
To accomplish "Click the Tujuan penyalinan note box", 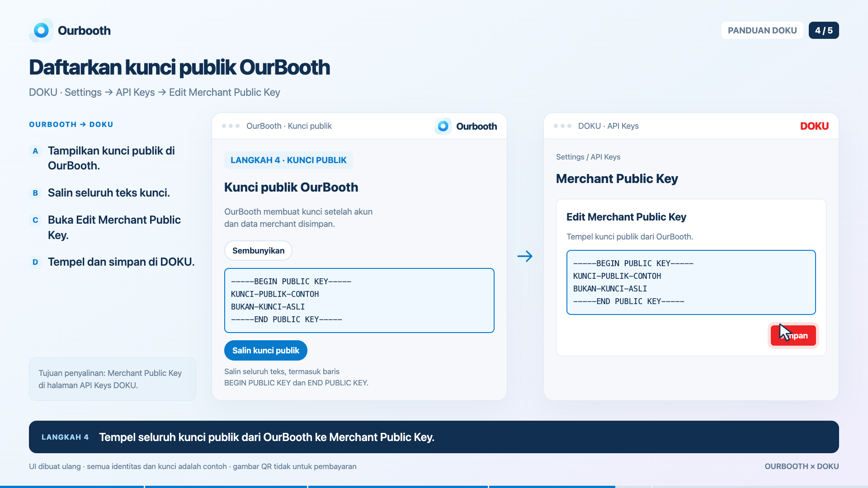I will (113, 379).
